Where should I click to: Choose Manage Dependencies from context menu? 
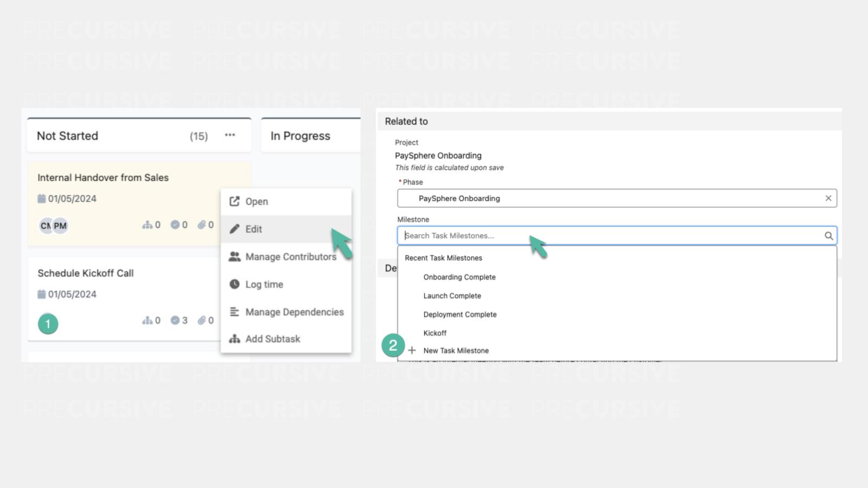[x=294, y=312]
